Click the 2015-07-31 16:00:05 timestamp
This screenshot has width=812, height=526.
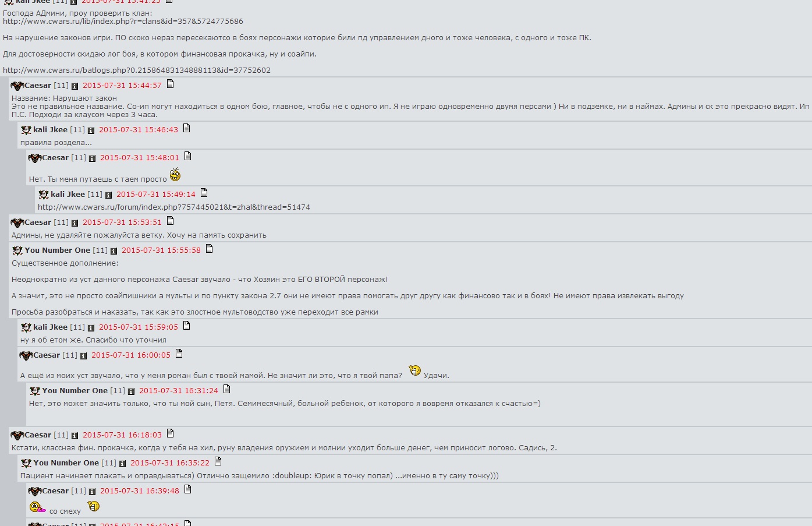point(131,355)
